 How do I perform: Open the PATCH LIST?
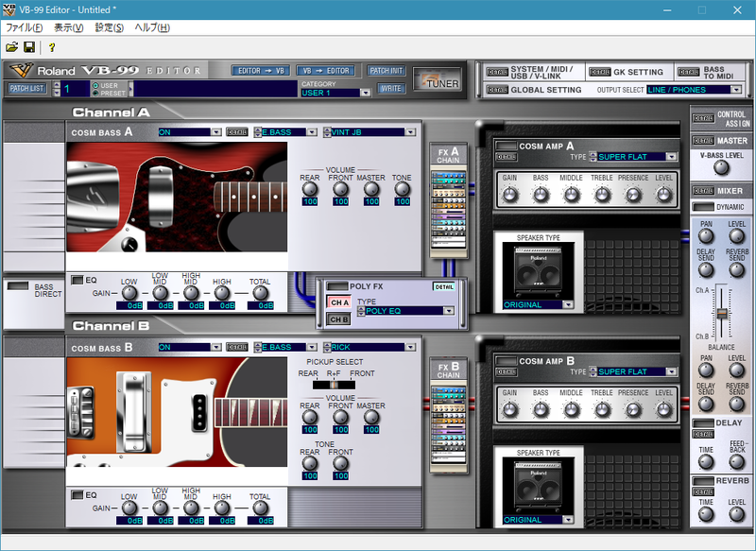click(27, 88)
